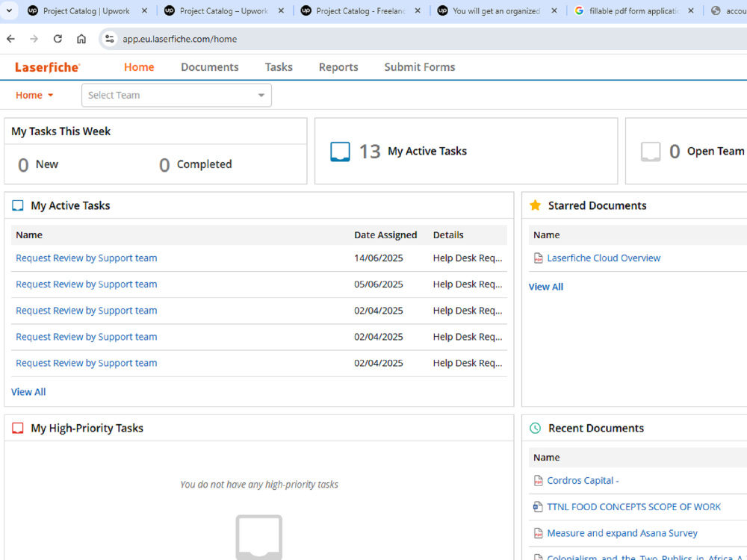Click 'You do not have any high-priority tasks' message

(259, 485)
